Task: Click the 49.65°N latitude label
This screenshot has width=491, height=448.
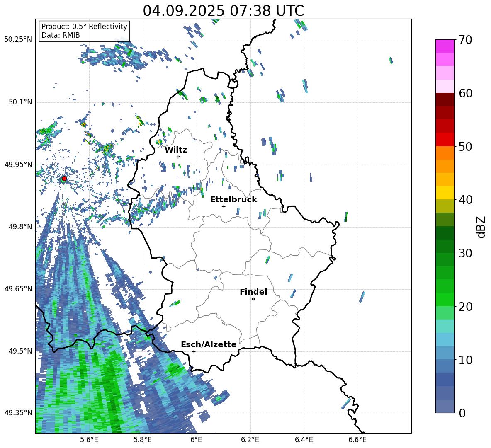Action: tap(18, 288)
